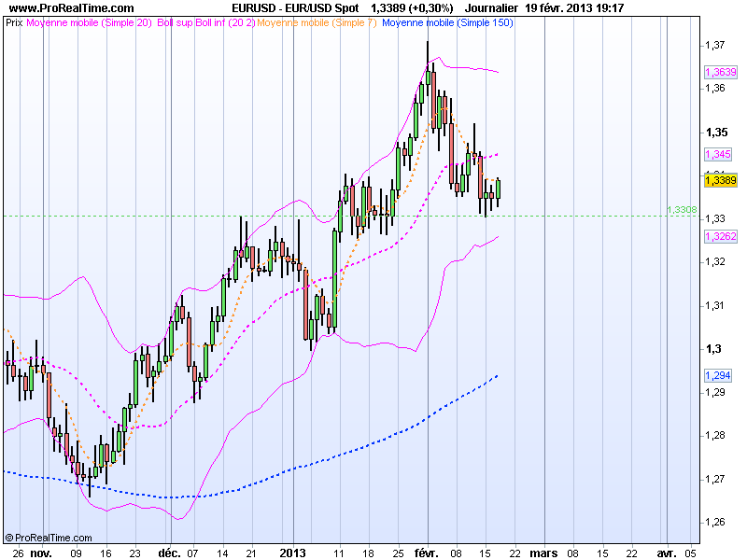Click the 21 date label on time axis
The width and height of the screenshot is (747, 560).
coord(251,553)
